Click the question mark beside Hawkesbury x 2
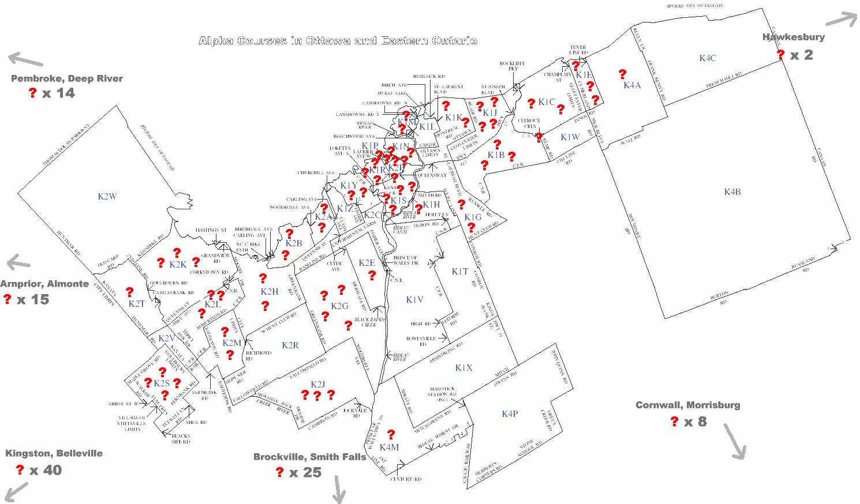Image resolution: width=860 pixels, height=504 pixels. (781, 55)
